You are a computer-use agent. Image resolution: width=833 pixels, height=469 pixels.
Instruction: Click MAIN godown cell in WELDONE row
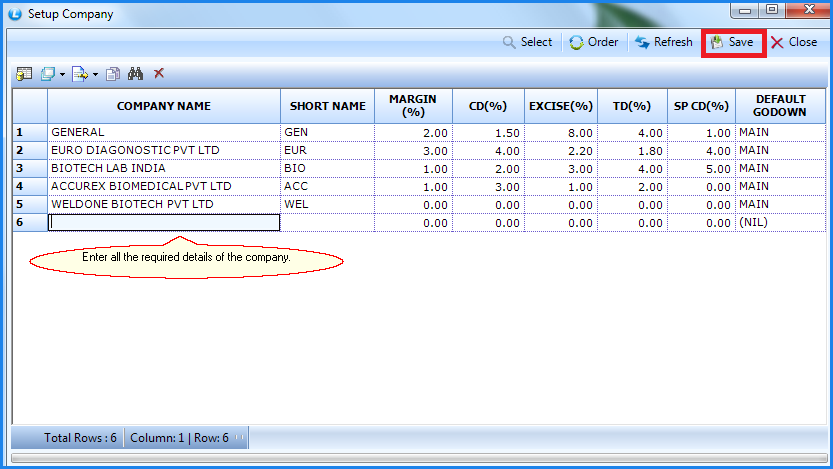[780, 204]
